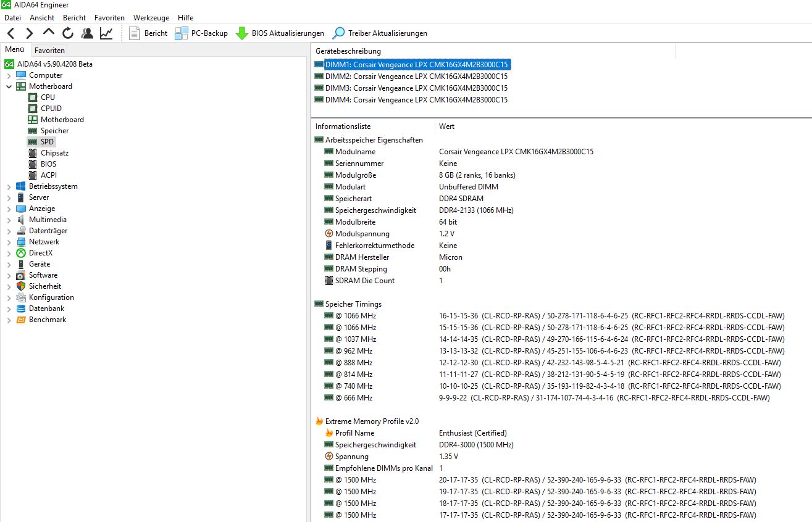Select the Profil Name row
The width and height of the screenshot is (812, 522).
(561, 433)
